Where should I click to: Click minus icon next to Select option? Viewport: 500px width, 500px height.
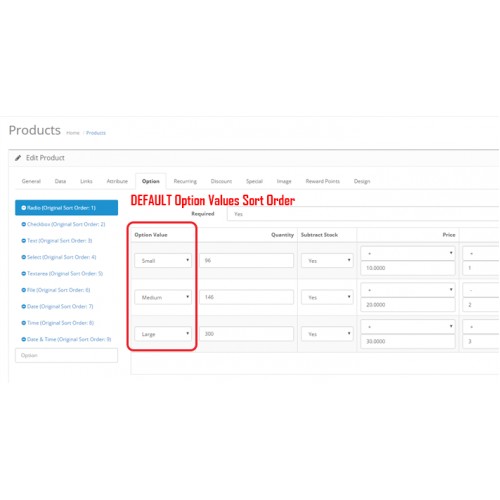pyautogui.click(x=24, y=257)
